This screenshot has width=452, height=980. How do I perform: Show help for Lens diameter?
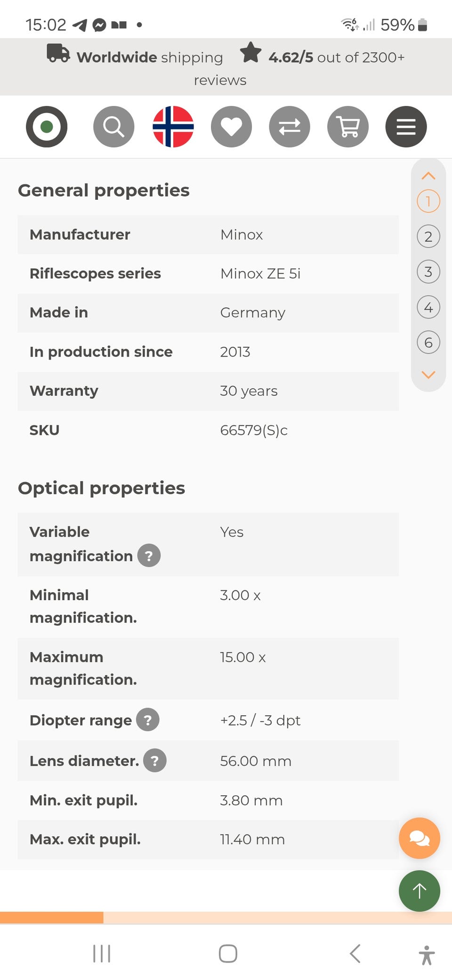click(x=155, y=760)
